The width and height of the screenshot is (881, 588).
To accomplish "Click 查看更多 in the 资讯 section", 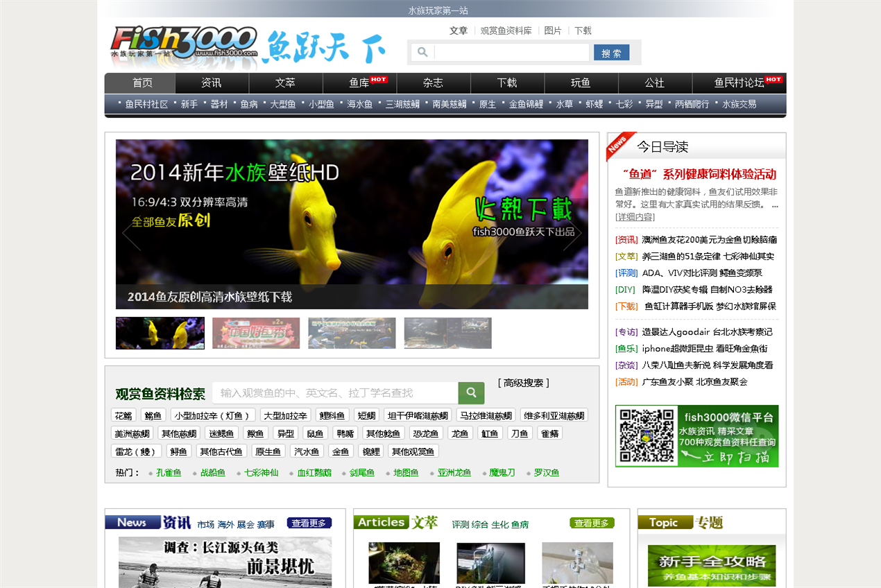I will (309, 523).
